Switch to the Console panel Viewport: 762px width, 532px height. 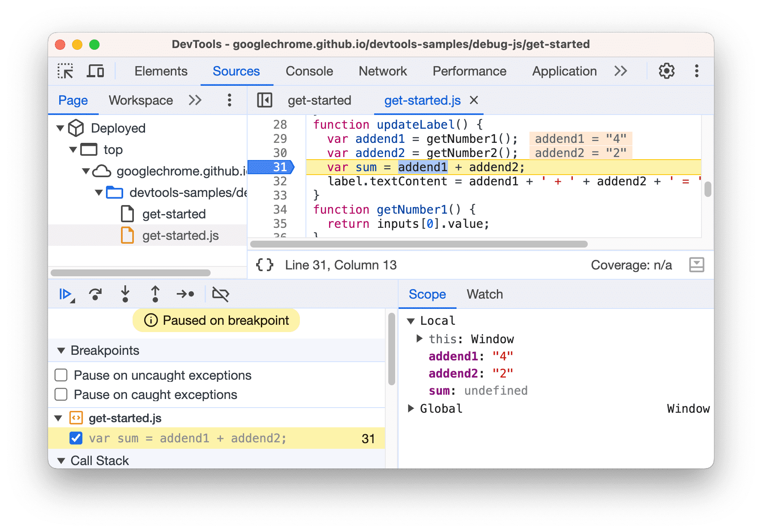pyautogui.click(x=309, y=71)
